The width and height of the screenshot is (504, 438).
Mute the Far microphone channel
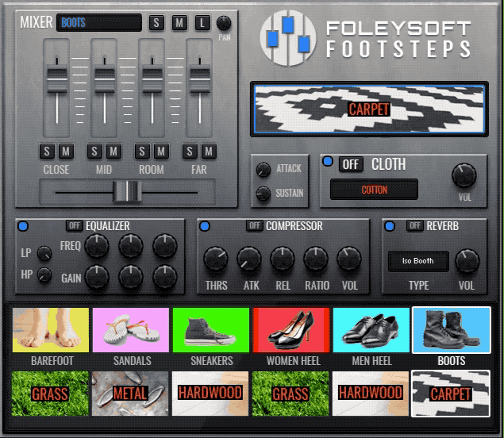coord(209,151)
